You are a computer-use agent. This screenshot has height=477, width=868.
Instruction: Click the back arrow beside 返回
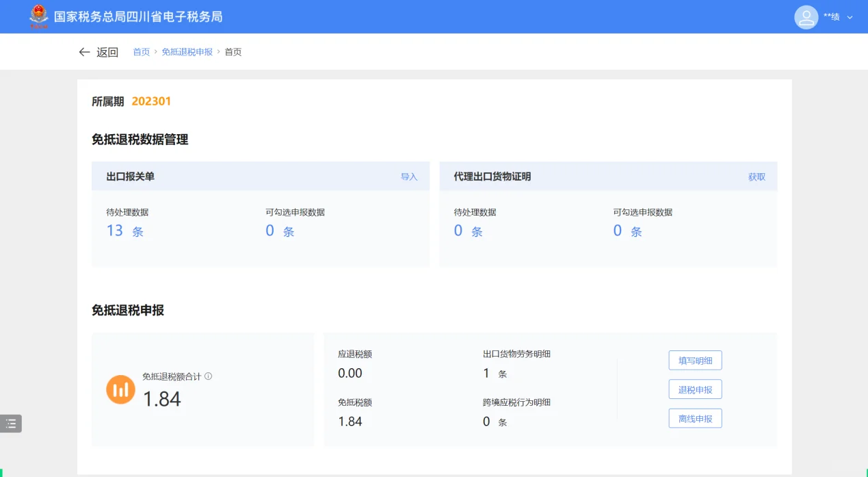click(83, 51)
